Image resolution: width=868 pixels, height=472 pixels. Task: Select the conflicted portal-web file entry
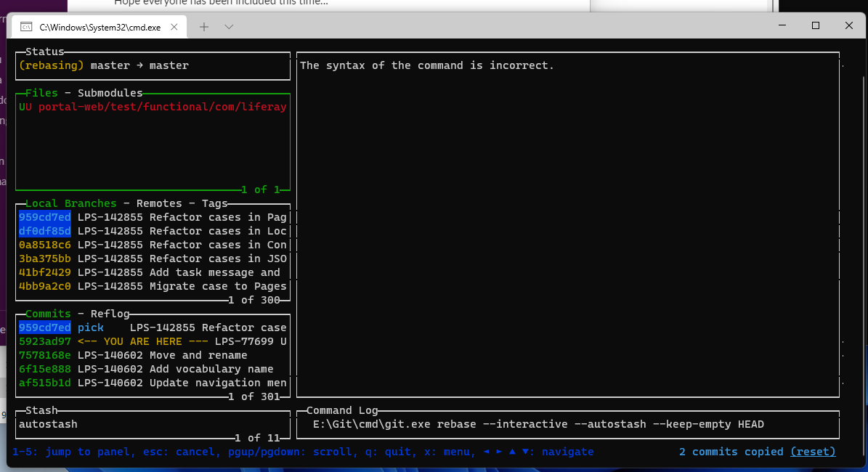153,107
